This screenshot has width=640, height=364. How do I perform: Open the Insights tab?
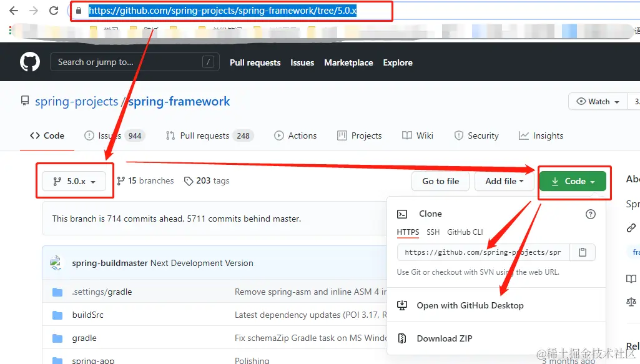click(x=541, y=135)
